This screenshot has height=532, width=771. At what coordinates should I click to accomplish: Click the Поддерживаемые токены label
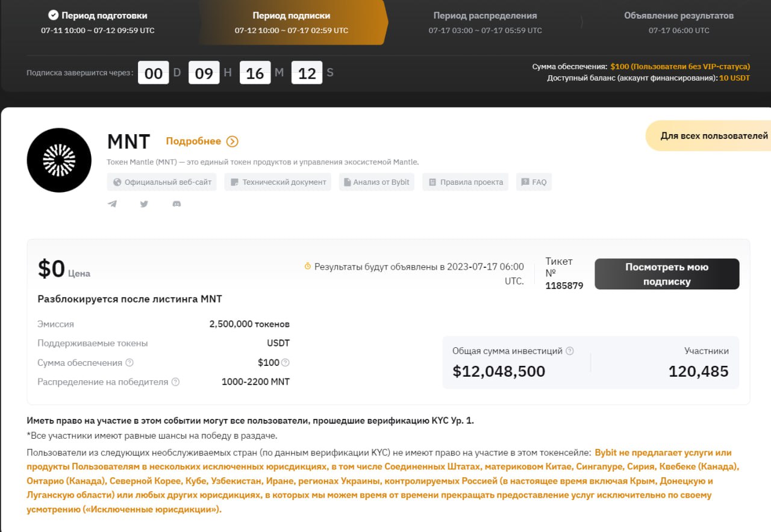point(92,343)
